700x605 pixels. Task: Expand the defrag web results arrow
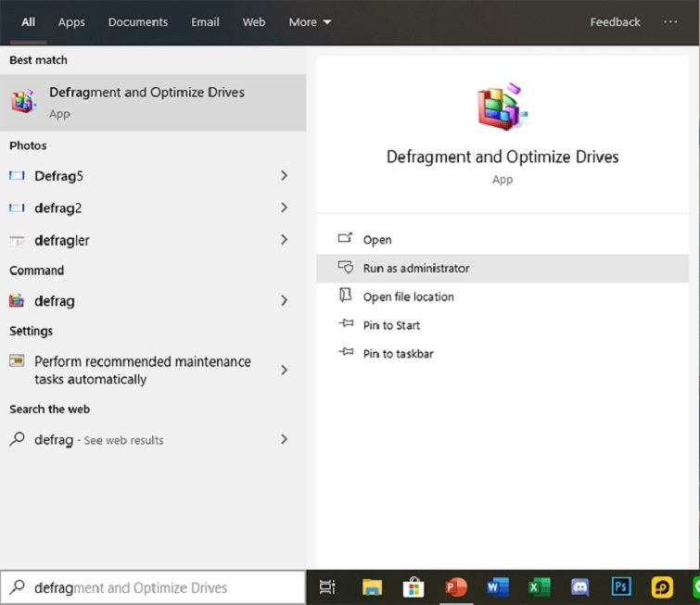284,440
